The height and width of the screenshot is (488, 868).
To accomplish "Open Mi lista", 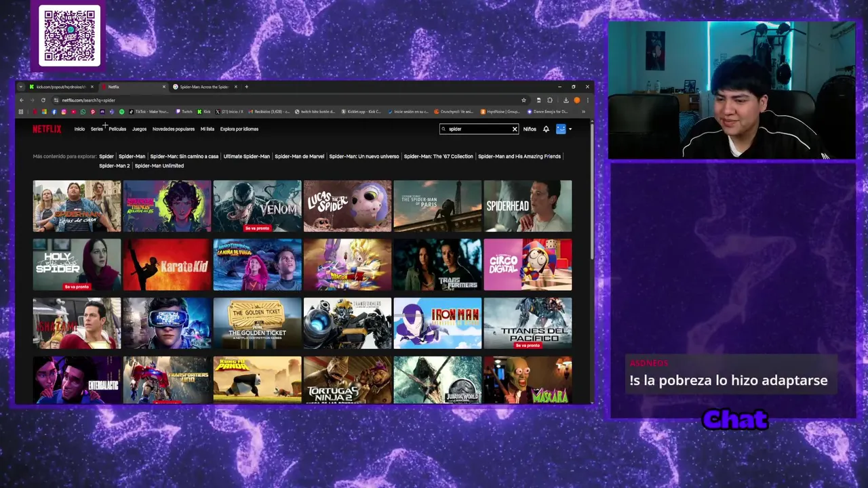I will click(x=208, y=129).
